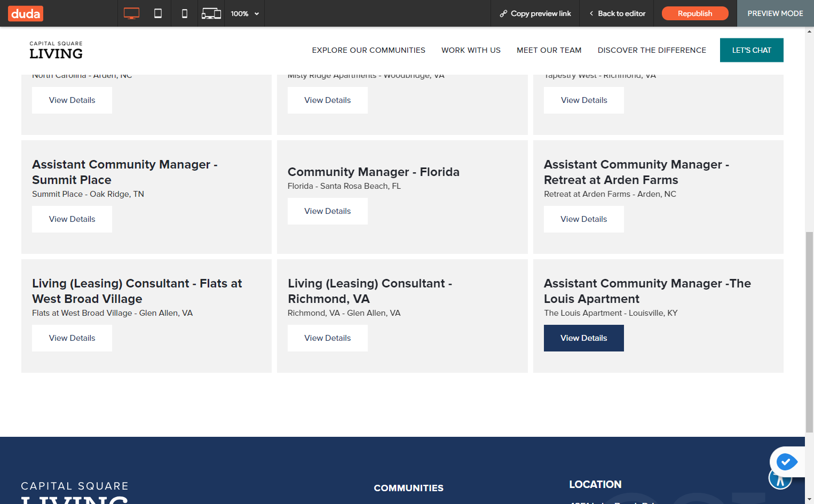
Task: Click the Living Consultant - Richmond, VA title
Action: (370, 291)
